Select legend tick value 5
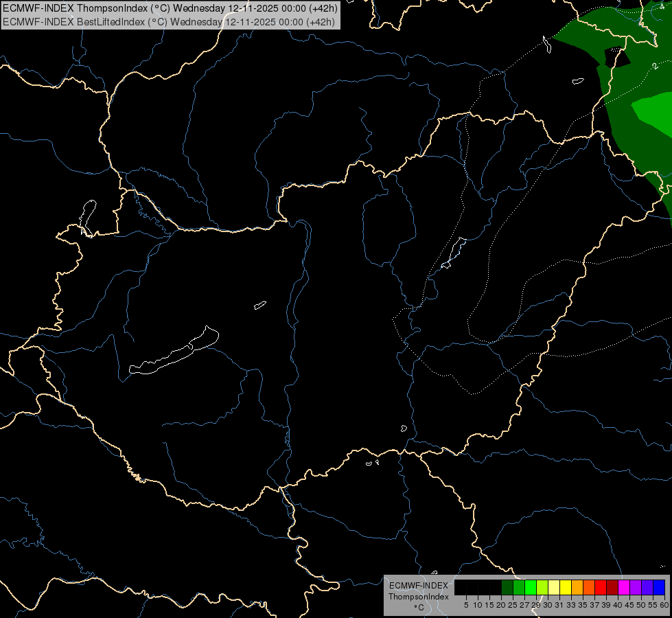 [x=466, y=605]
